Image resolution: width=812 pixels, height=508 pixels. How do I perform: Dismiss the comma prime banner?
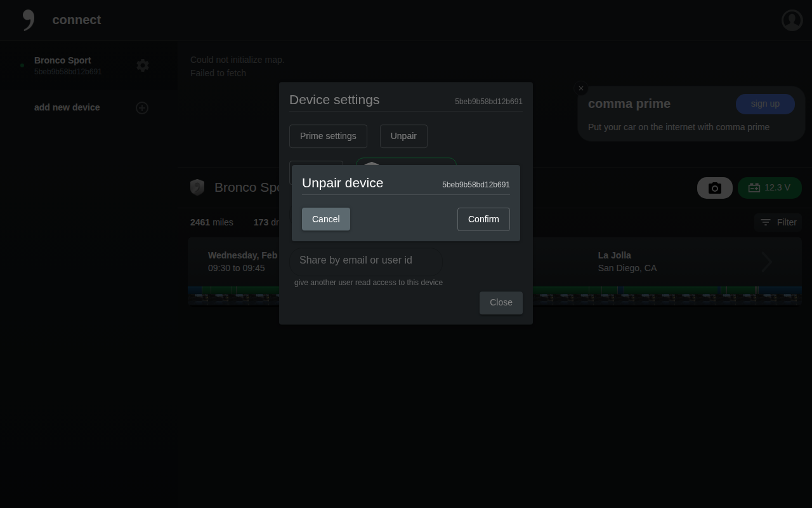[581, 89]
